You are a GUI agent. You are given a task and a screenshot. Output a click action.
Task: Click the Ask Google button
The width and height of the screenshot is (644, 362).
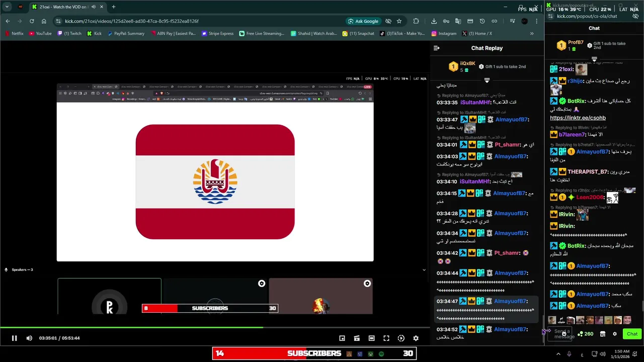(363, 21)
